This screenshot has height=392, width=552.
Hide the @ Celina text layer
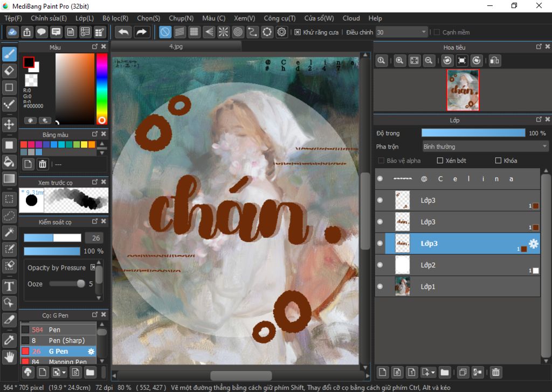point(380,179)
